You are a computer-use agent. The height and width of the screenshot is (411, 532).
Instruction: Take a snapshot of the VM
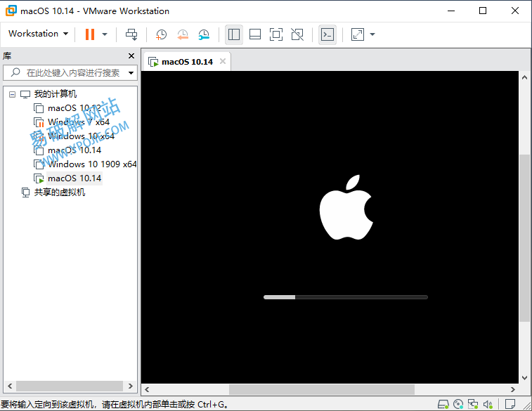pyautogui.click(x=161, y=34)
